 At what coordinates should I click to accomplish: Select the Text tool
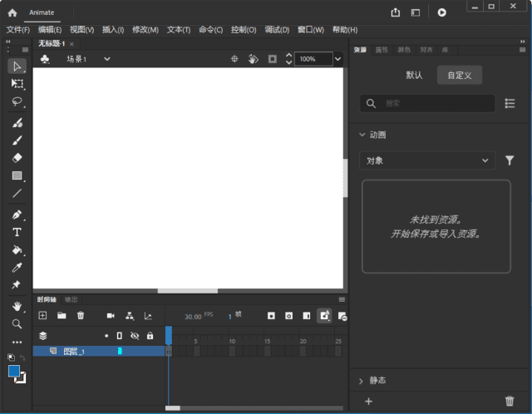(17, 232)
